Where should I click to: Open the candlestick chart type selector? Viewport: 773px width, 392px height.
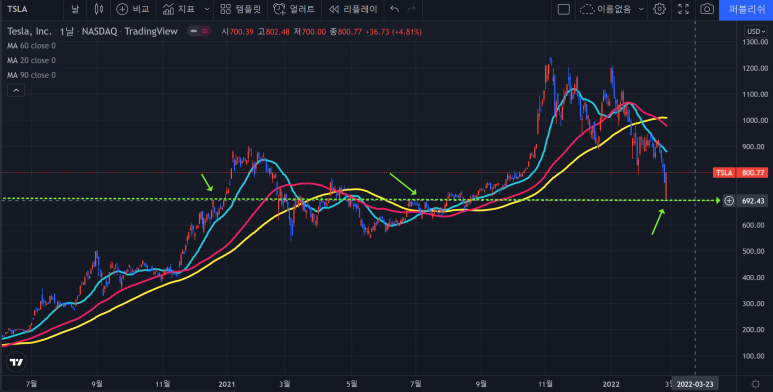click(99, 9)
